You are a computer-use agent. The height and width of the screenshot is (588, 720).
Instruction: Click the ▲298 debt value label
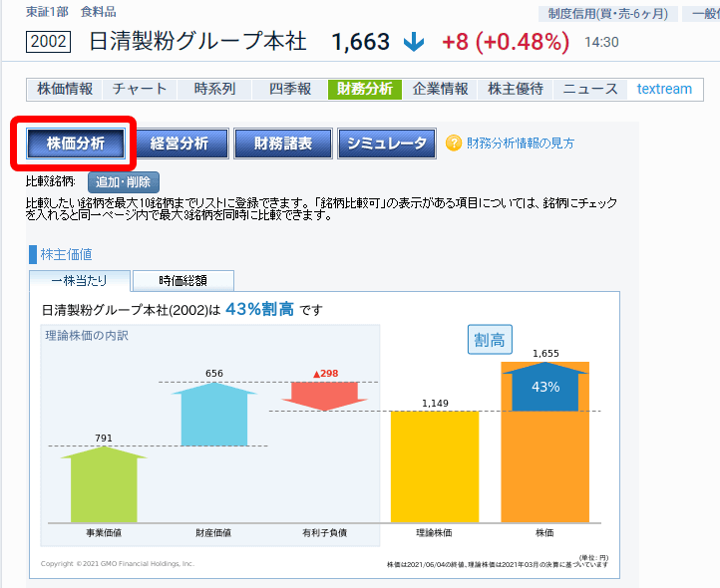click(x=325, y=373)
